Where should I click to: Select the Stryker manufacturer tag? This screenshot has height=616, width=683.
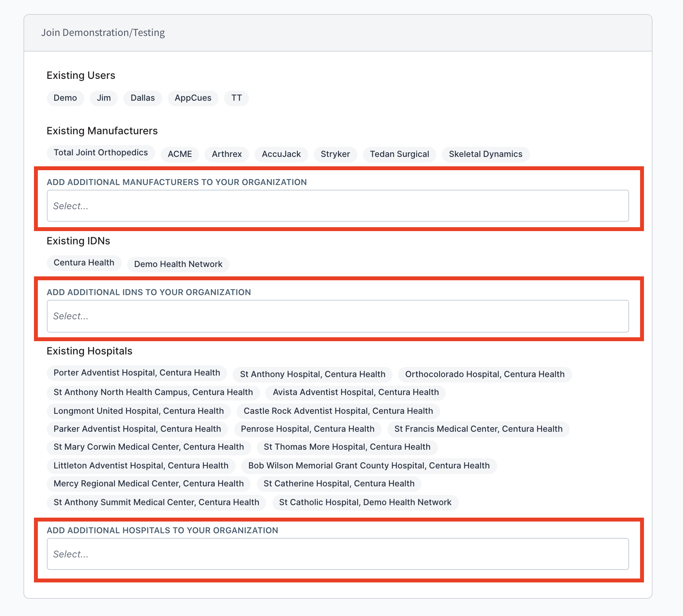tap(335, 154)
